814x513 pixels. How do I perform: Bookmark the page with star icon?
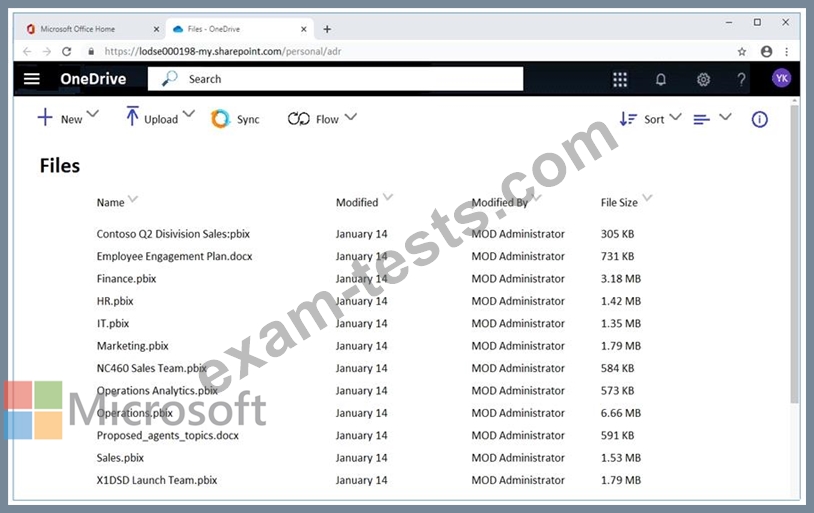pos(741,51)
